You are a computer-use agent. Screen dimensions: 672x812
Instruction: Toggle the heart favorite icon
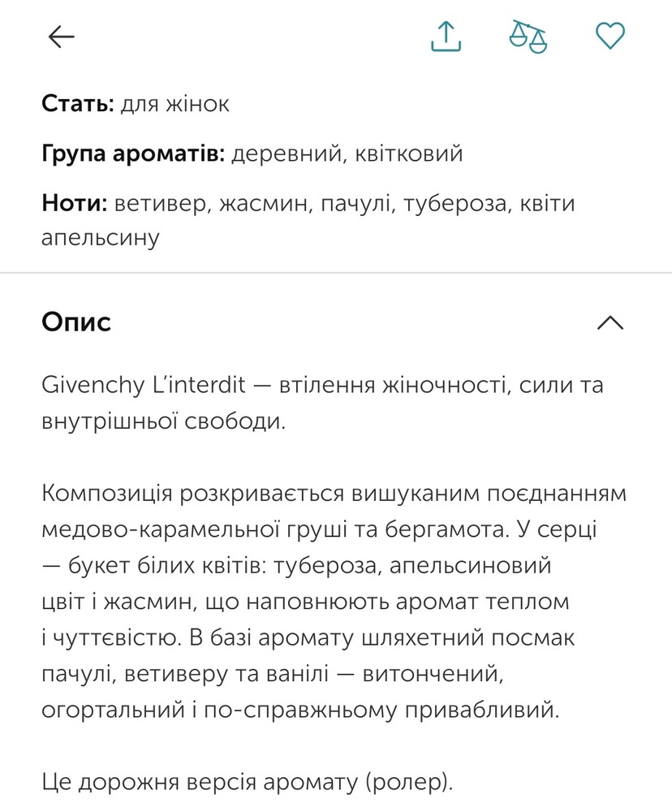point(610,36)
